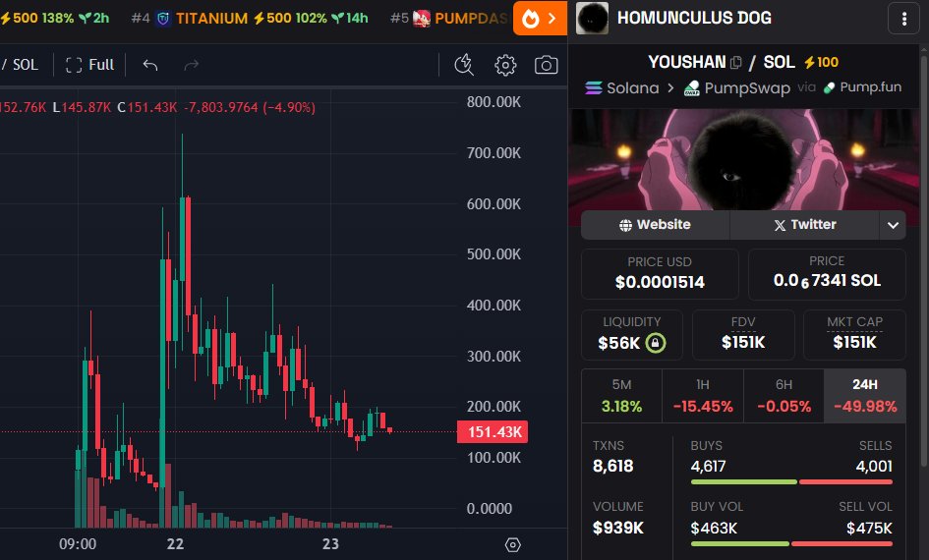Expand the social links chevron dropdown
The height and width of the screenshot is (560, 929).
[893, 225]
